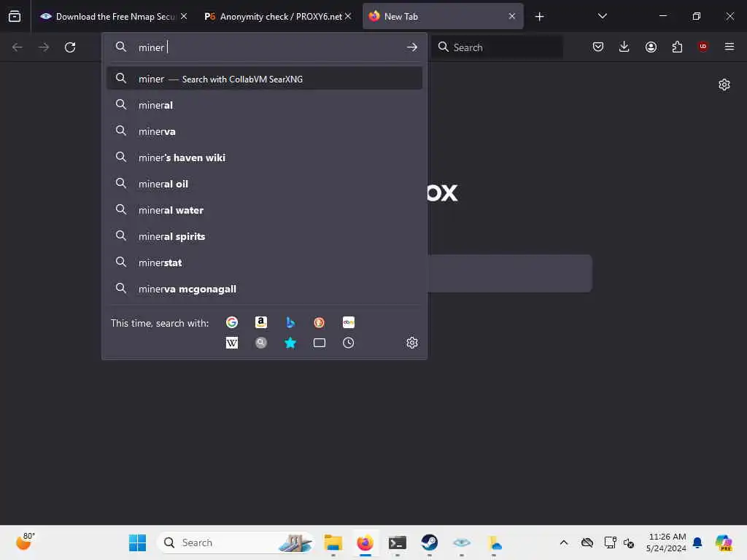Open the notifications bell
The height and width of the screenshot is (560, 747).
point(697,542)
